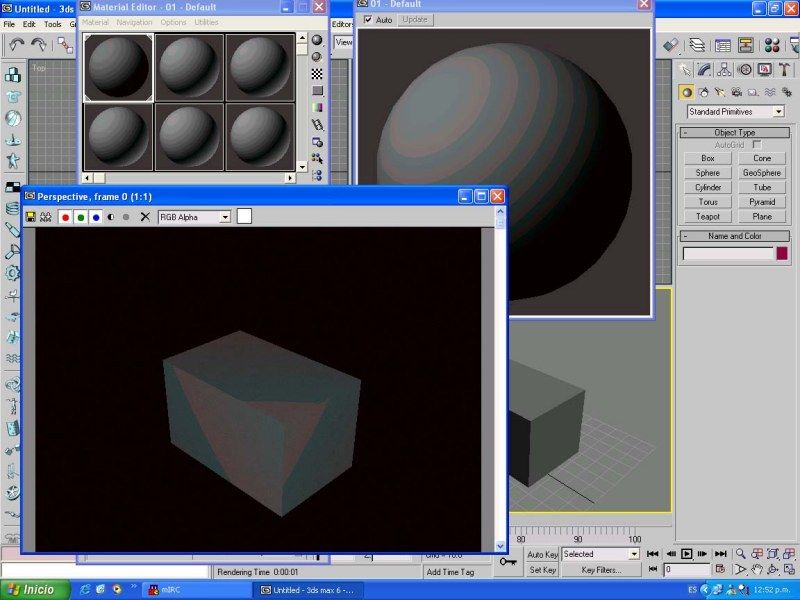Toggle Backlight icon in Material Editor
This screenshot has width=800, height=600.
coord(317,57)
